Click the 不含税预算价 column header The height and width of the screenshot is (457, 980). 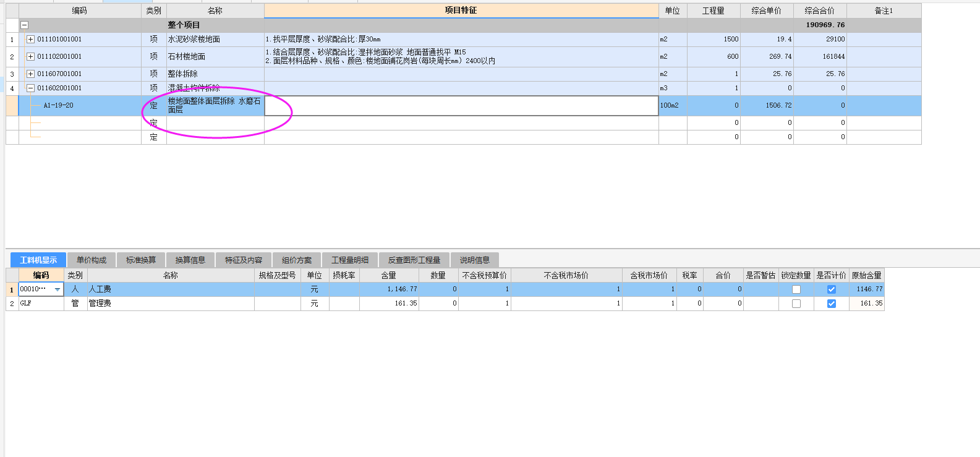point(485,275)
